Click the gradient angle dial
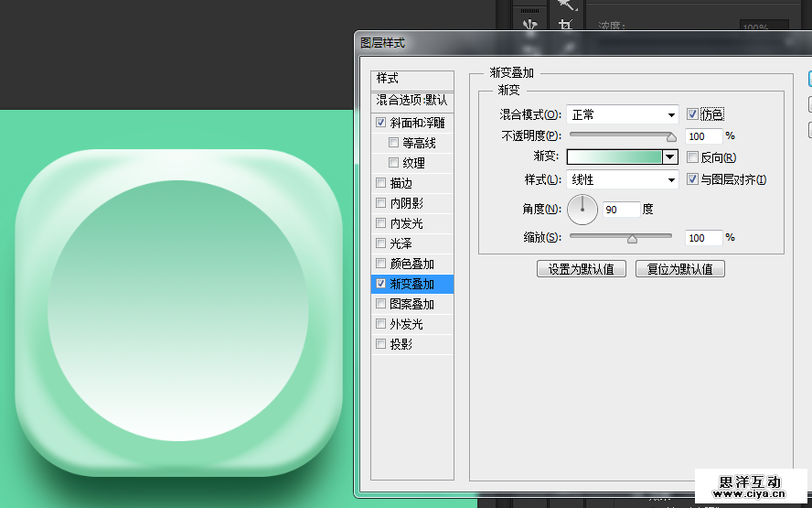812x508 pixels. tap(582, 210)
